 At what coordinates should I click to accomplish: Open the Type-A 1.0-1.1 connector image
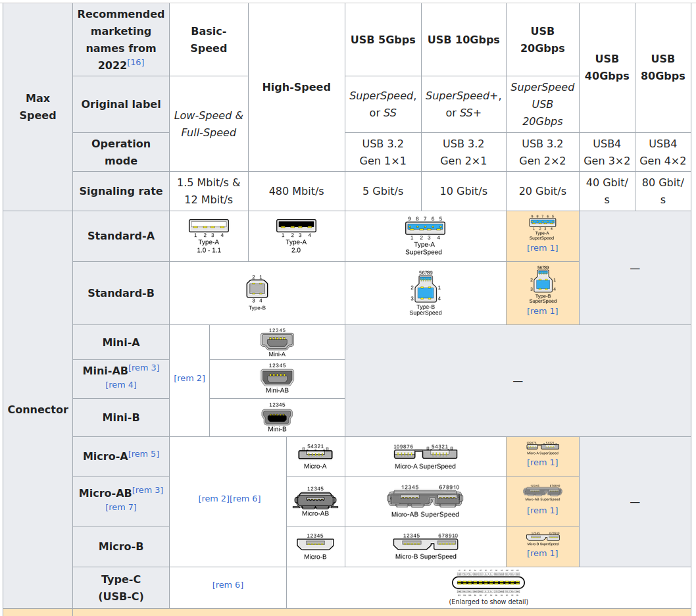(209, 236)
